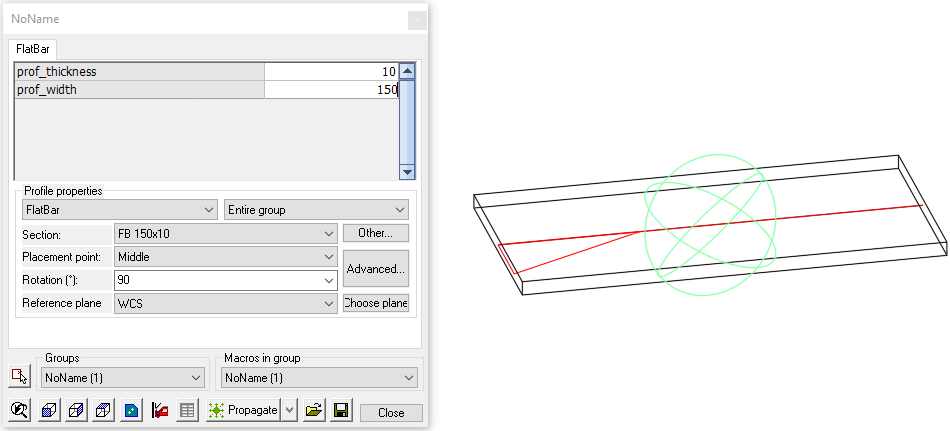Save using the floppy disk icon
Image resolution: width=950 pixels, height=431 pixels.
click(341, 411)
